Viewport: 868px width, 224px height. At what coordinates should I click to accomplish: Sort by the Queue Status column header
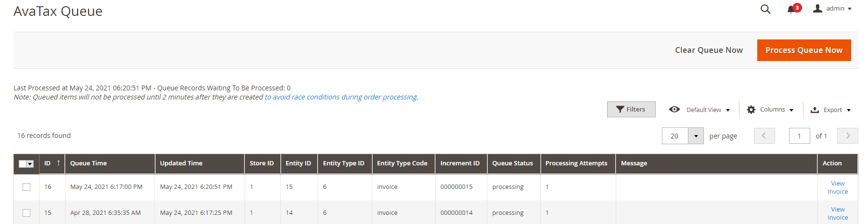pyautogui.click(x=512, y=163)
